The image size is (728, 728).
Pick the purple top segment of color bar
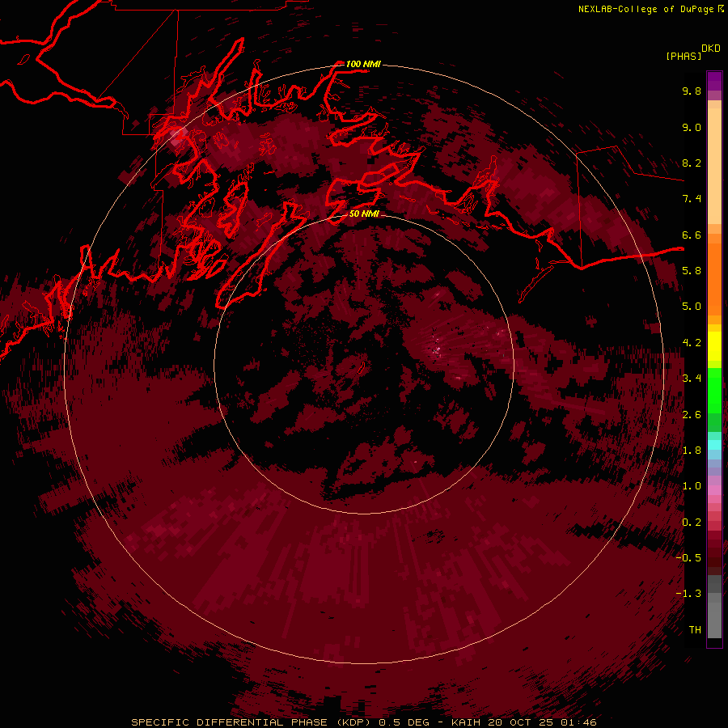click(x=714, y=81)
